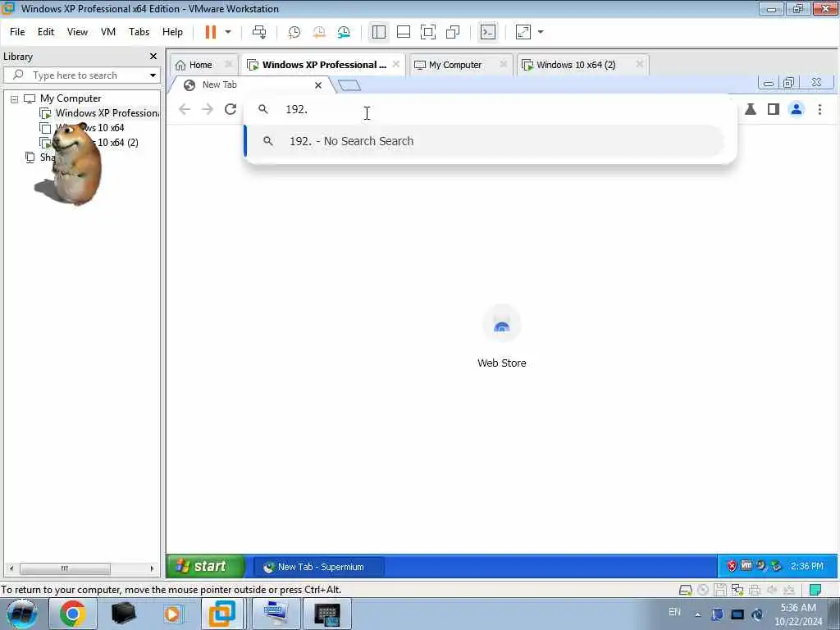Close the Supermium New Tab

point(318,85)
